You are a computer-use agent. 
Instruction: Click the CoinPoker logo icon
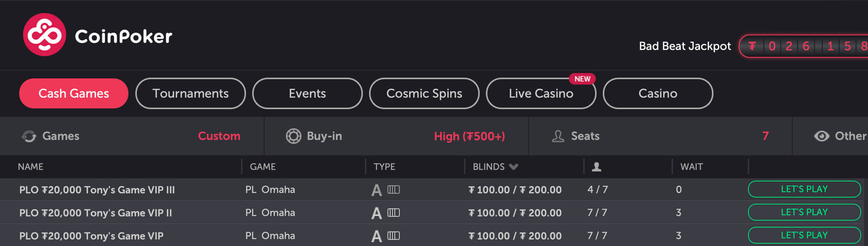[44, 35]
